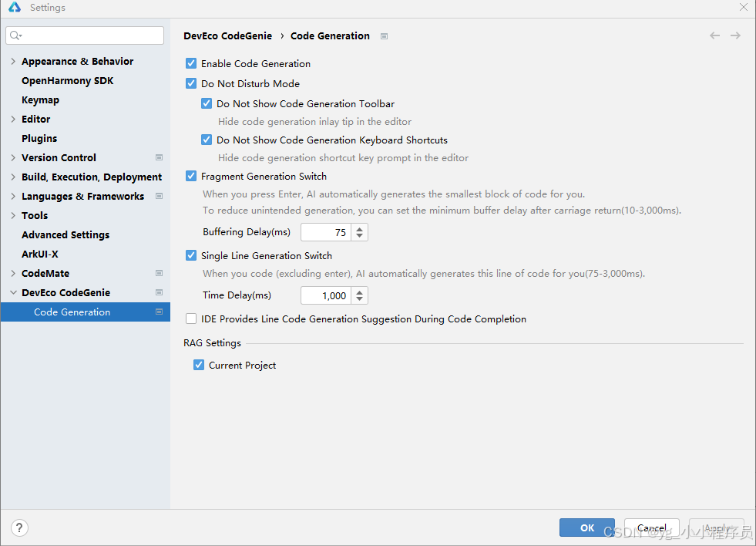Collapse the DevEco CodeGenie section
756x546 pixels.
[x=13, y=293]
